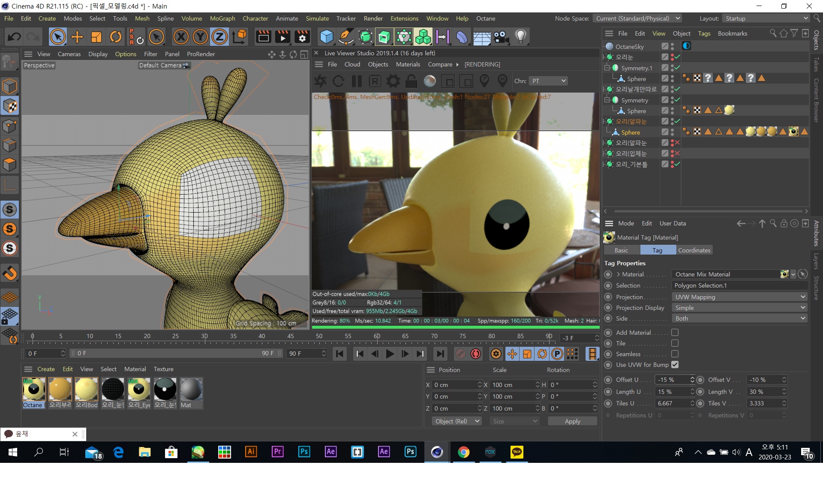Open Layout Startup dropdown
823x504 pixels.
(765, 18)
